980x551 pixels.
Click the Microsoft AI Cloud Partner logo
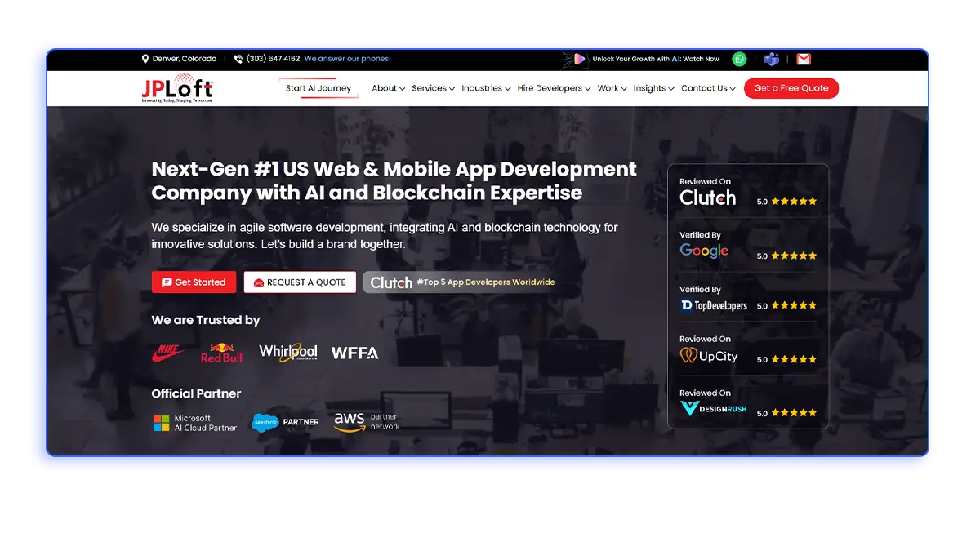coord(195,423)
